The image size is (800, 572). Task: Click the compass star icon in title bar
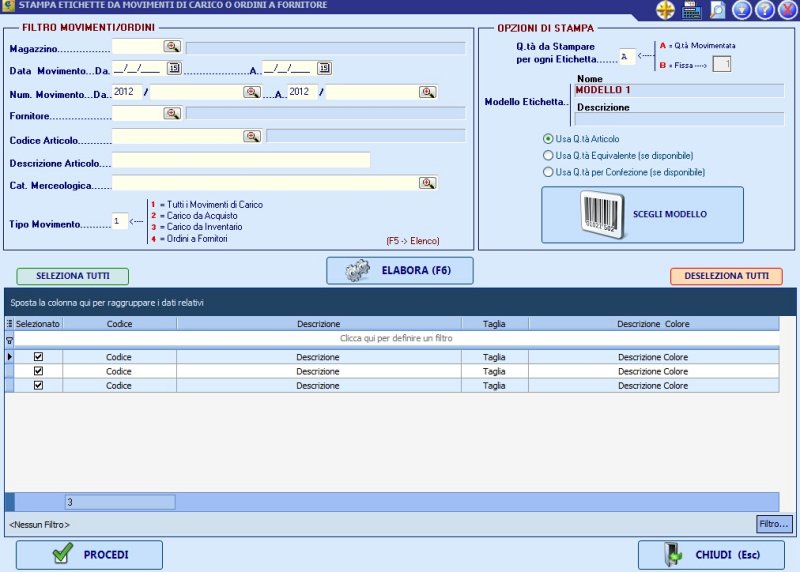point(666,10)
